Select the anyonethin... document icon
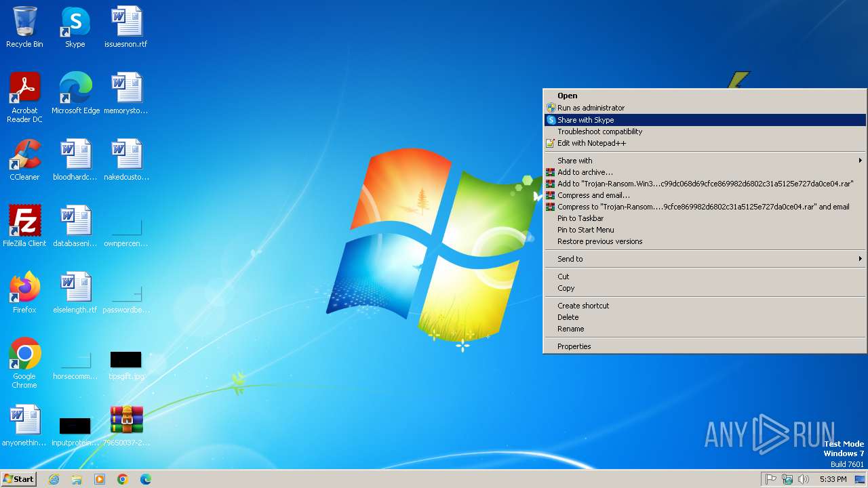The height and width of the screenshot is (488, 868). pos(24,426)
